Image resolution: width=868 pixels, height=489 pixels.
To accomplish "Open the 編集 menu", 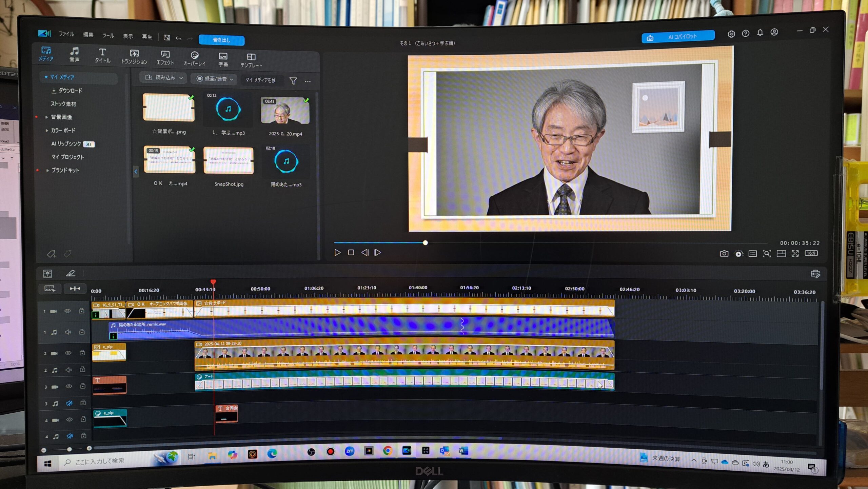I will point(88,35).
